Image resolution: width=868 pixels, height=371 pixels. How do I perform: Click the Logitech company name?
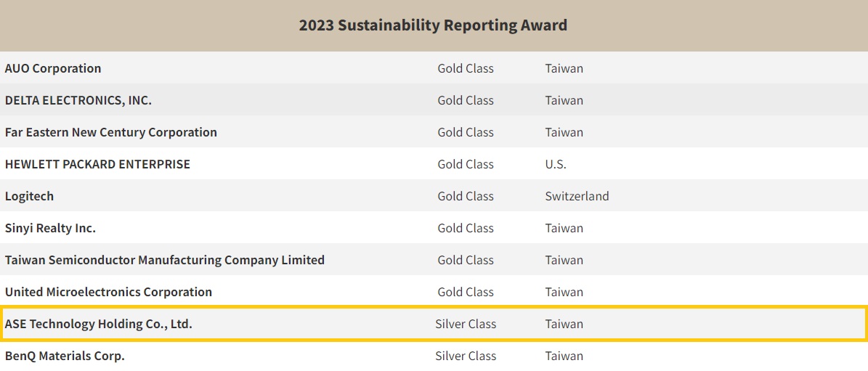pos(29,196)
